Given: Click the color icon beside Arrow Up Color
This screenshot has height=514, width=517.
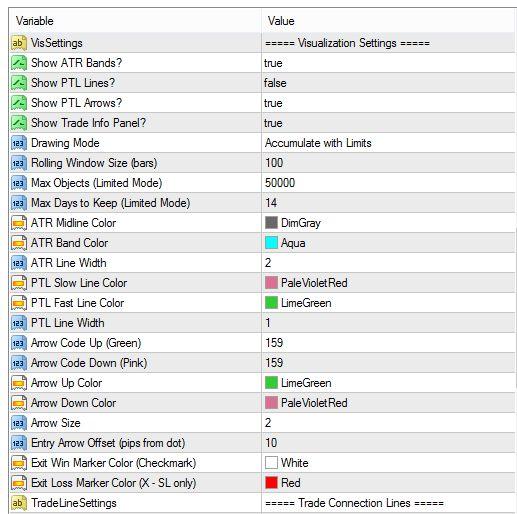Looking at the screenshot, I should click(19, 383).
